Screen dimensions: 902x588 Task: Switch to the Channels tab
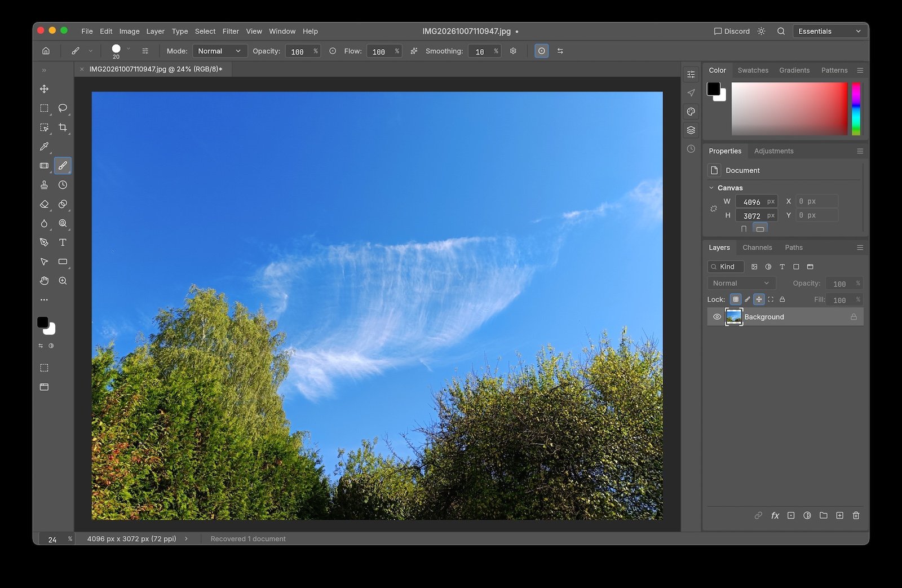pos(757,247)
